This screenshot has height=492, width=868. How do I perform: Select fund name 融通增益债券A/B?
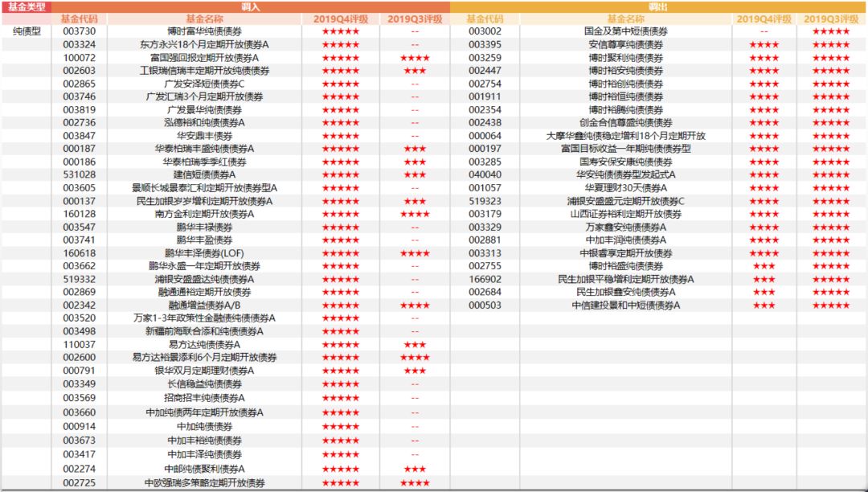[205, 305]
